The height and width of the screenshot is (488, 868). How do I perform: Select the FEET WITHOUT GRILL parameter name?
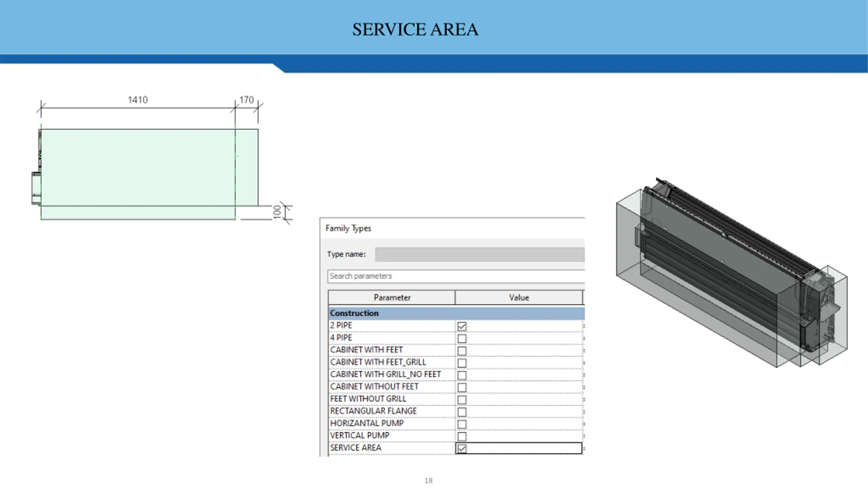tap(368, 399)
